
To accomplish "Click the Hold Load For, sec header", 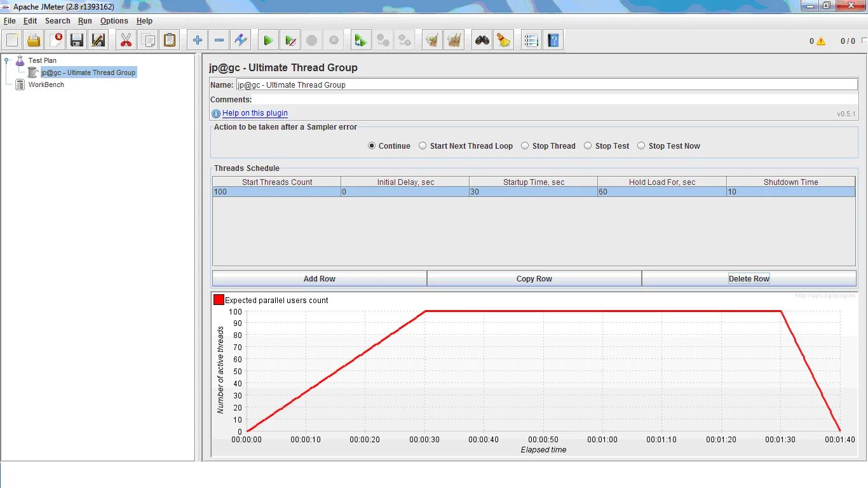I will pyautogui.click(x=661, y=182).
